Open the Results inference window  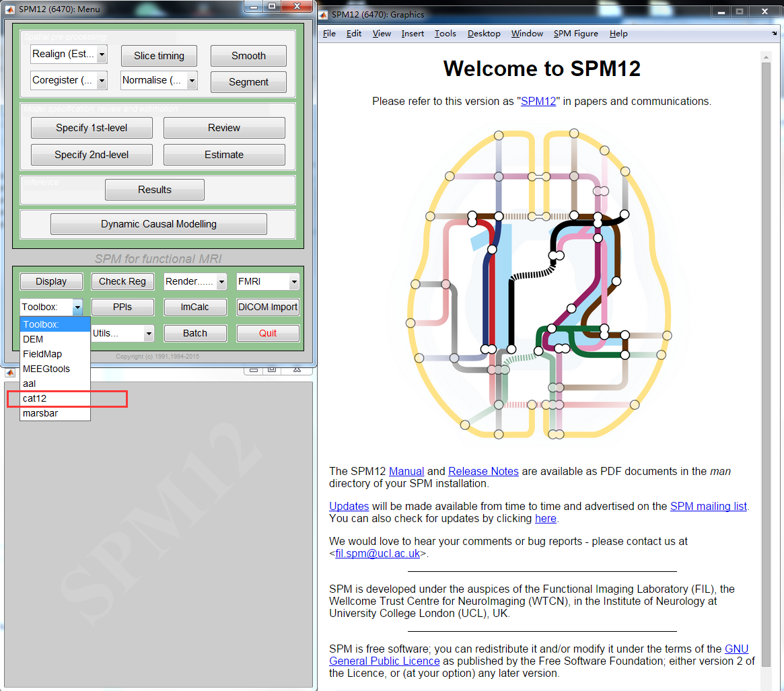pos(154,189)
